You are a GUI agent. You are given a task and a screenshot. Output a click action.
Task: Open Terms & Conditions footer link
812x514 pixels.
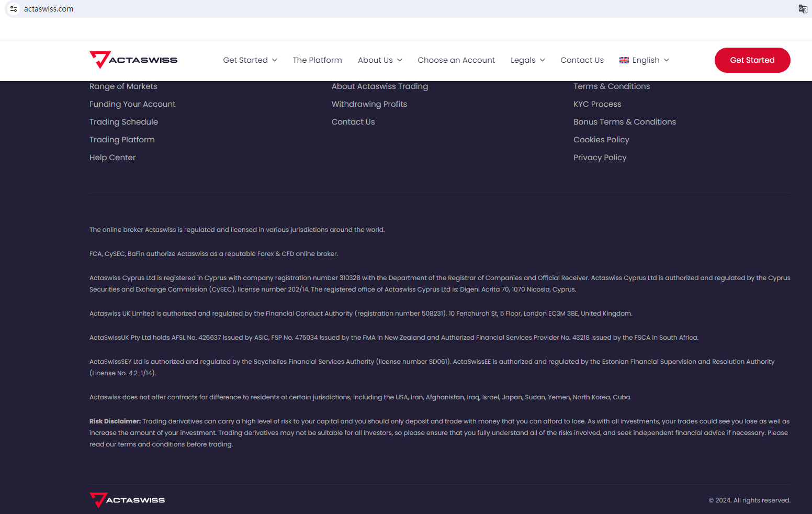(612, 86)
